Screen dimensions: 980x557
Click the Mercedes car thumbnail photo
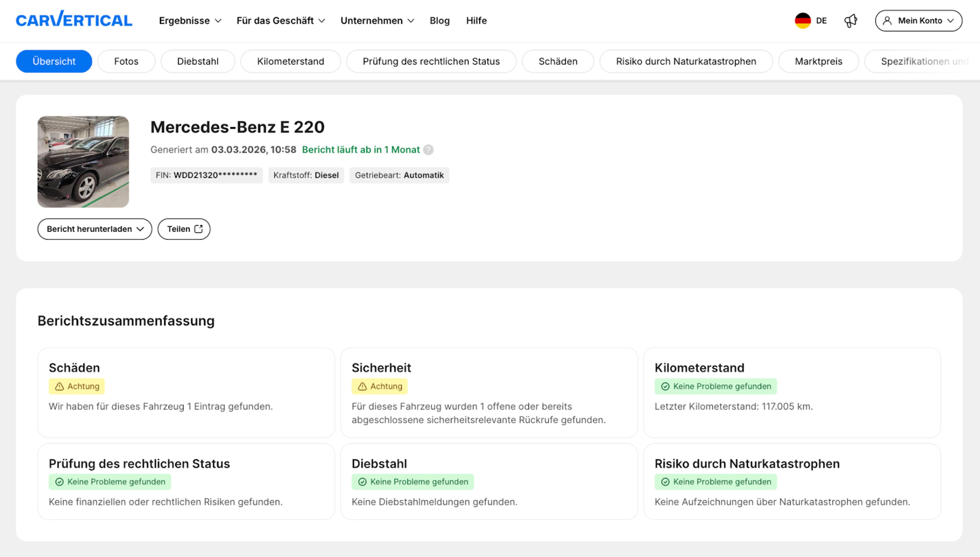(83, 162)
